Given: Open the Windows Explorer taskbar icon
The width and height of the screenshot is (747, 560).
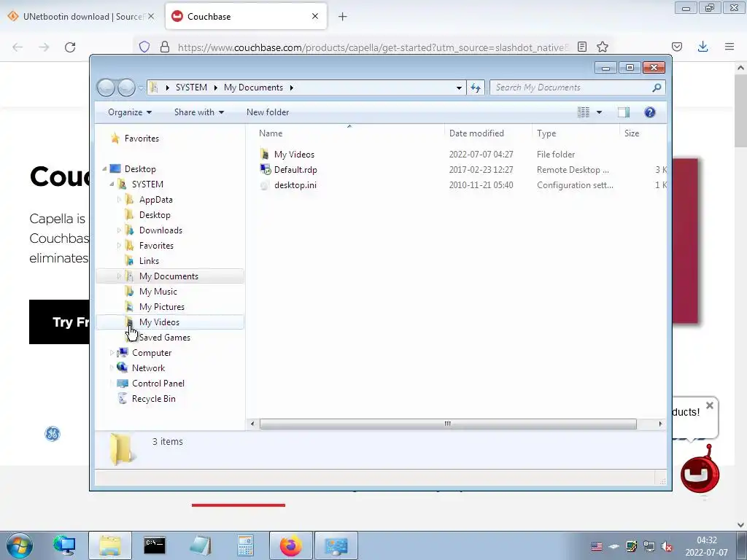Looking at the screenshot, I should tap(110, 545).
